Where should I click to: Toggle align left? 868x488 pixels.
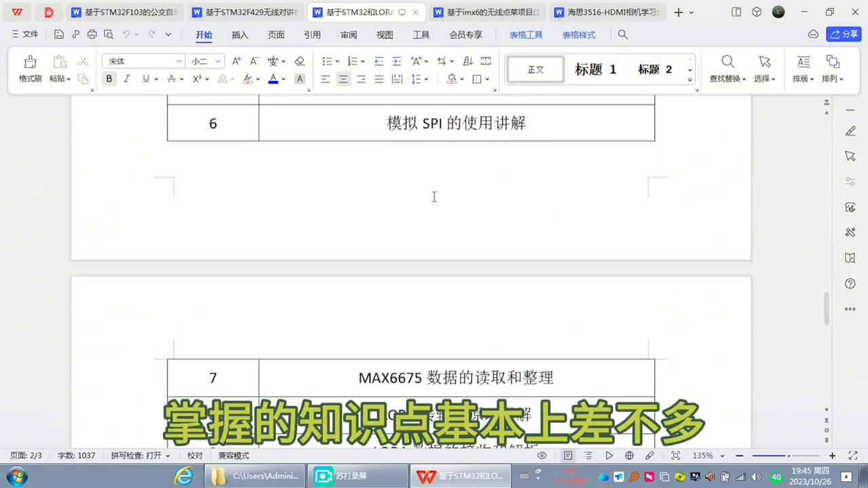pos(325,79)
